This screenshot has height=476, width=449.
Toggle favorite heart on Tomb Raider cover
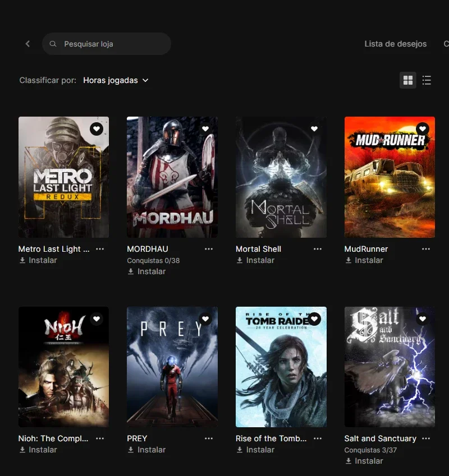pos(314,319)
